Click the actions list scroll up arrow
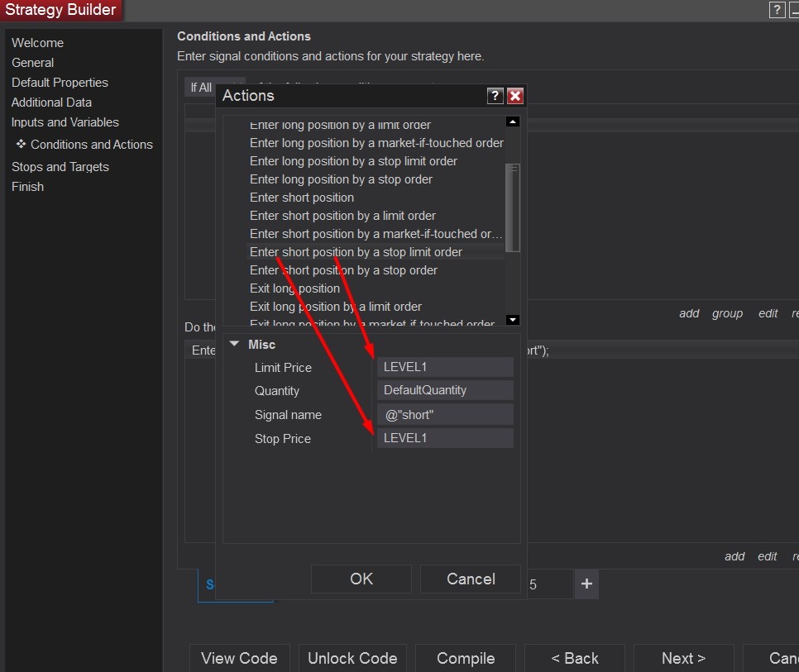Screen dimensions: 799x672 [513, 122]
